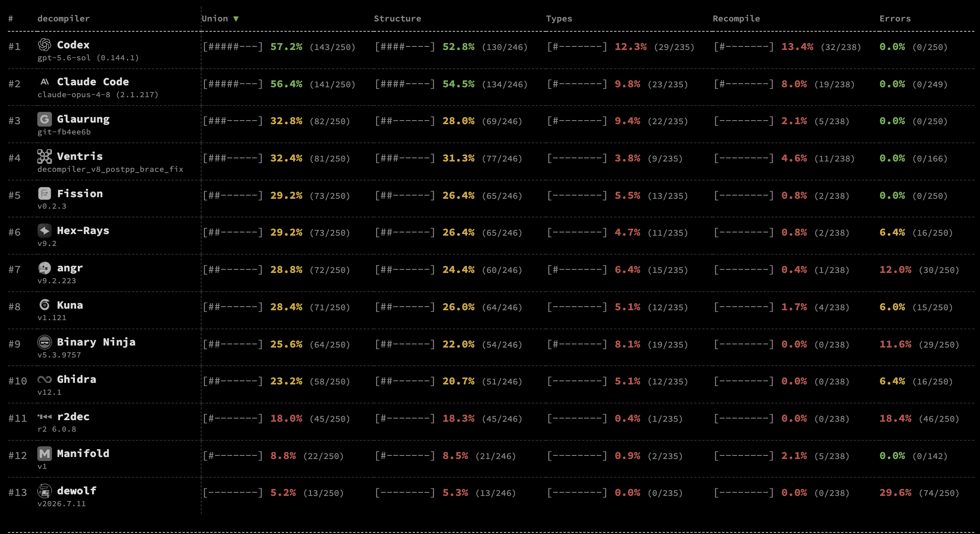
Task: Open the Glaurung decompiler entry
Action: (x=83, y=119)
